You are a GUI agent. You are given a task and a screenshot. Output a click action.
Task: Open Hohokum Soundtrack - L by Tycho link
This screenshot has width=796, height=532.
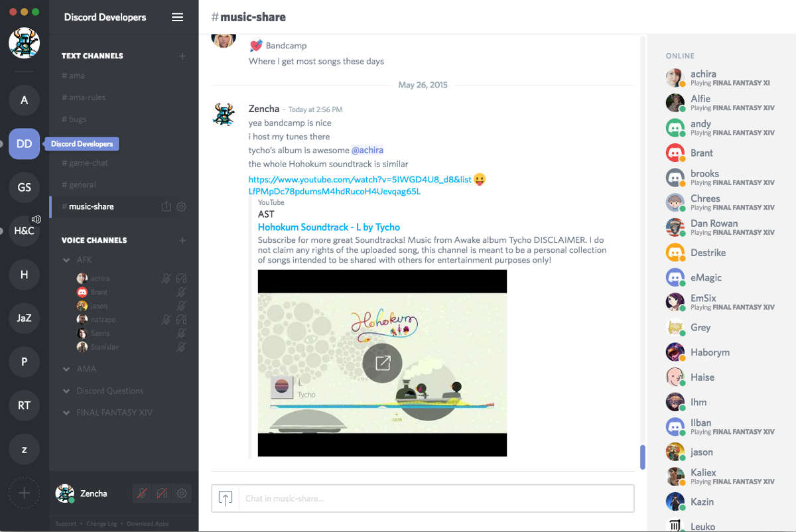coord(329,227)
